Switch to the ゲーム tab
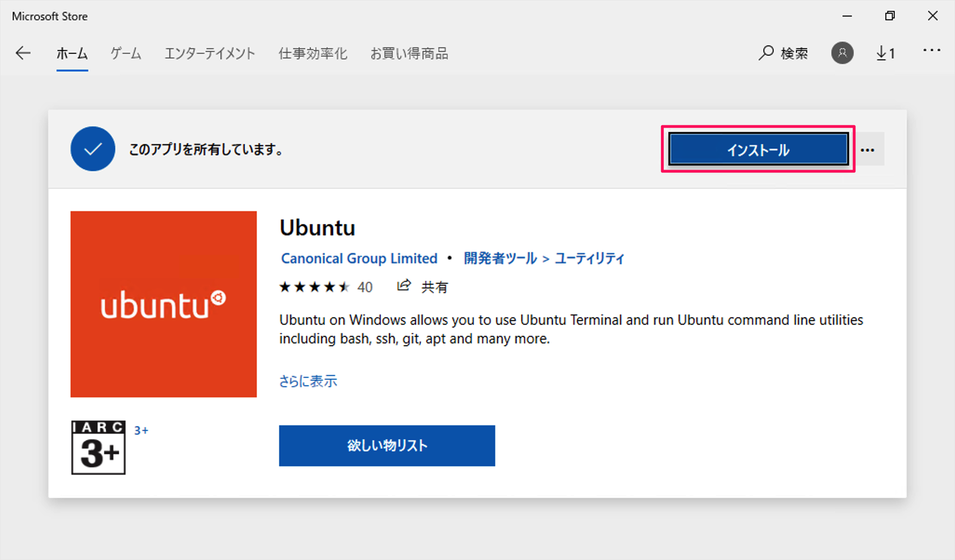The width and height of the screenshot is (955, 560). (x=126, y=54)
